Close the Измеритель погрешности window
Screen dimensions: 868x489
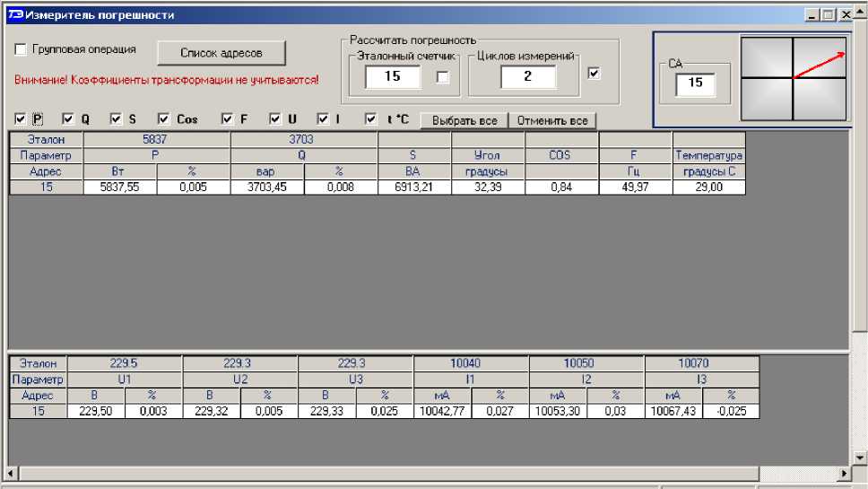tap(846, 15)
